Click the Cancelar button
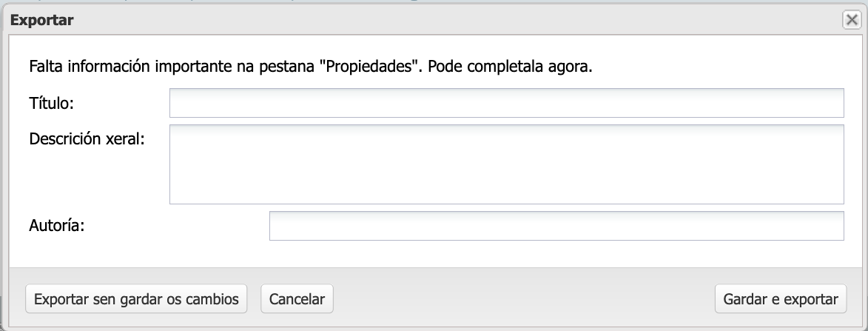This screenshot has width=868, height=331. coord(297,299)
